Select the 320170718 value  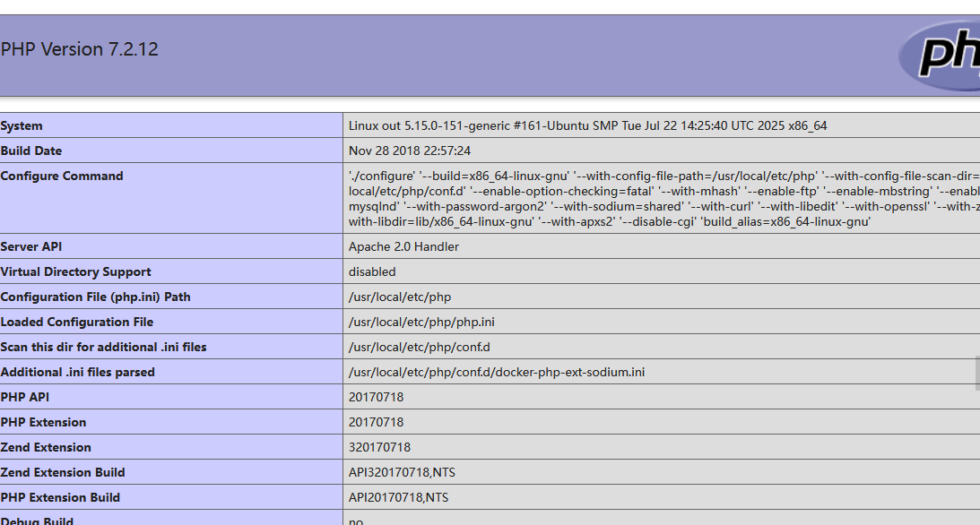379,447
